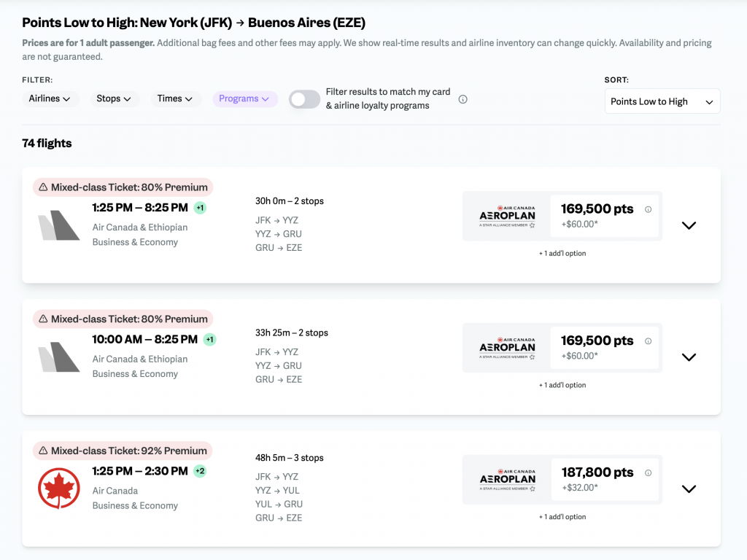Click airline tail icon on the 1:25 PM – 8:25 PM flight
This screenshot has width=747, height=560.
tap(59, 225)
